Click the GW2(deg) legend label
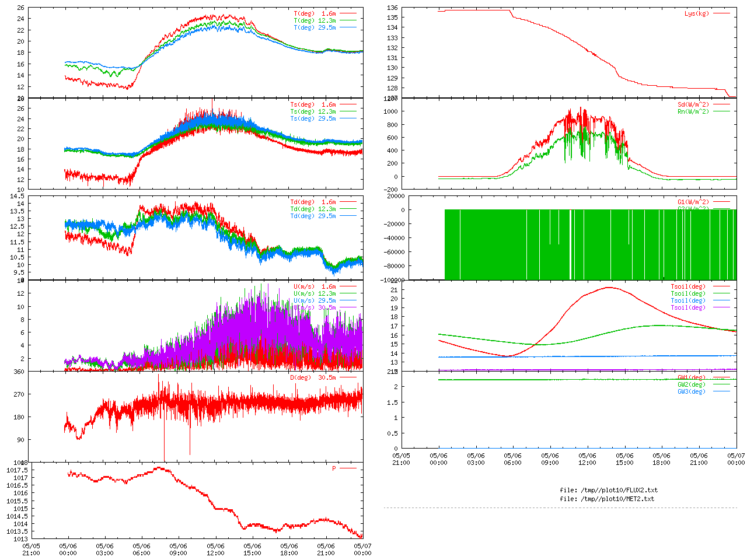 691,384
